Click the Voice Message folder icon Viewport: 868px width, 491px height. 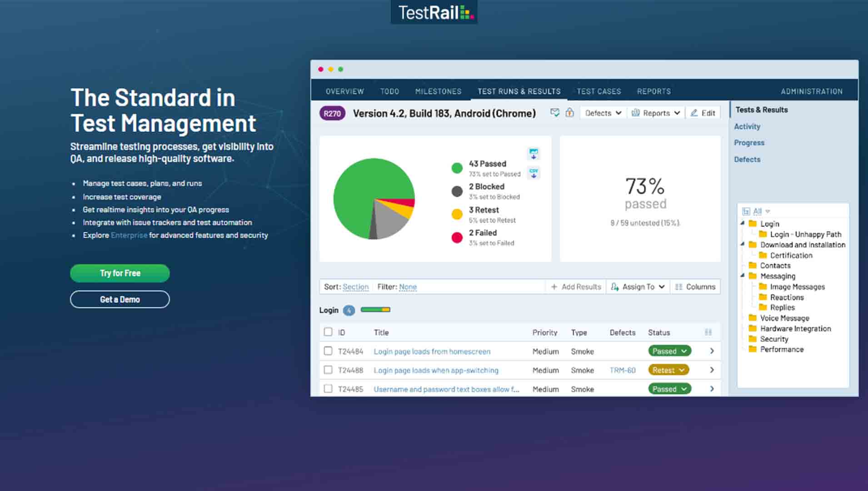tap(753, 318)
